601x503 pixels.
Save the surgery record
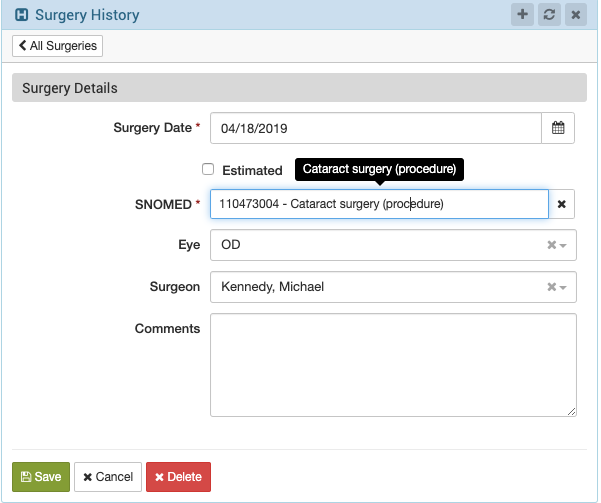tap(41, 477)
